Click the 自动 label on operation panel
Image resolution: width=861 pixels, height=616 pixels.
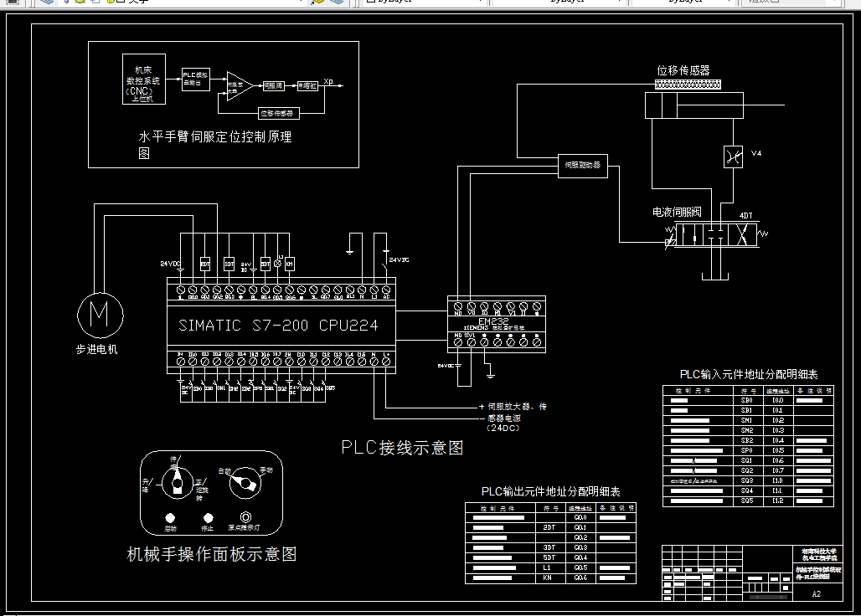224,471
